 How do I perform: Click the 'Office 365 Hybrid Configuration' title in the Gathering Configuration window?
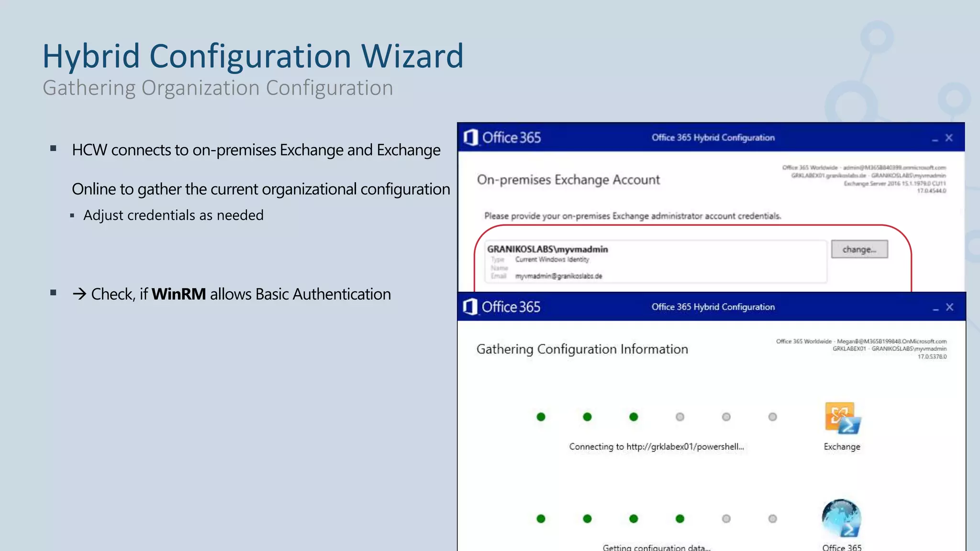point(713,307)
